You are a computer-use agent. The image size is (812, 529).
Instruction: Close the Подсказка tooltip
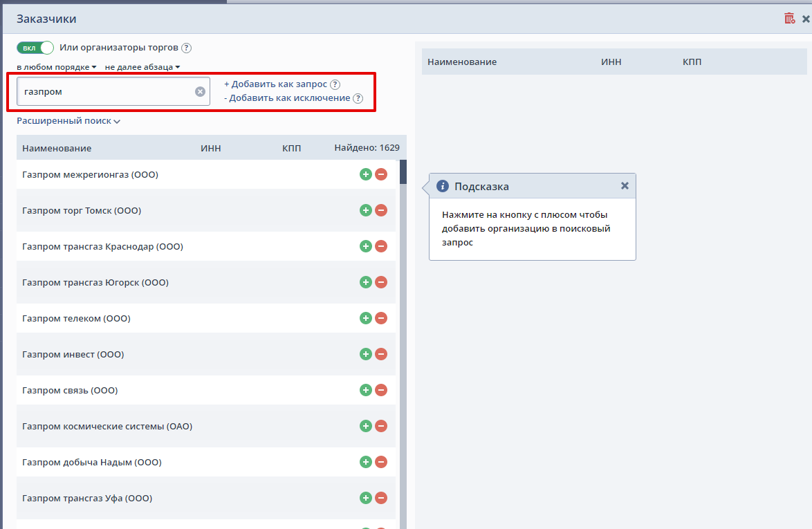[625, 186]
